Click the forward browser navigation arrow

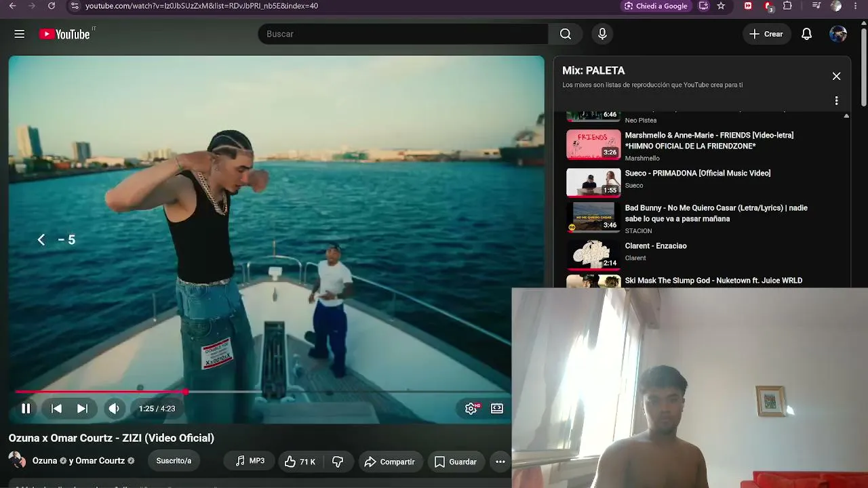coord(31,6)
